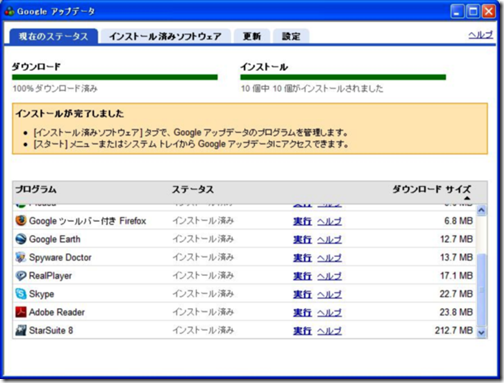The width and height of the screenshot is (504, 383).
Task: Click the Skype icon in the list
Action: click(x=21, y=294)
